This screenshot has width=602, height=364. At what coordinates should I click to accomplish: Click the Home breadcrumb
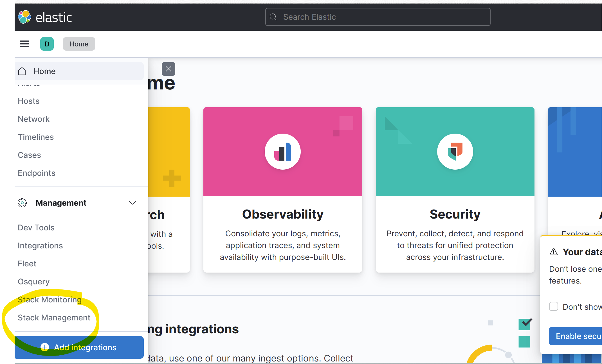pos(79,44)
